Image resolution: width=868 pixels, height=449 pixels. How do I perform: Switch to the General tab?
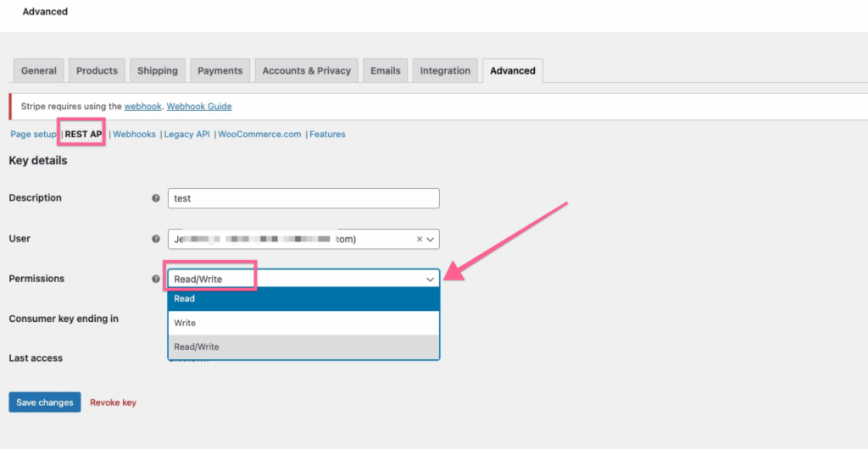pos(39,71)
